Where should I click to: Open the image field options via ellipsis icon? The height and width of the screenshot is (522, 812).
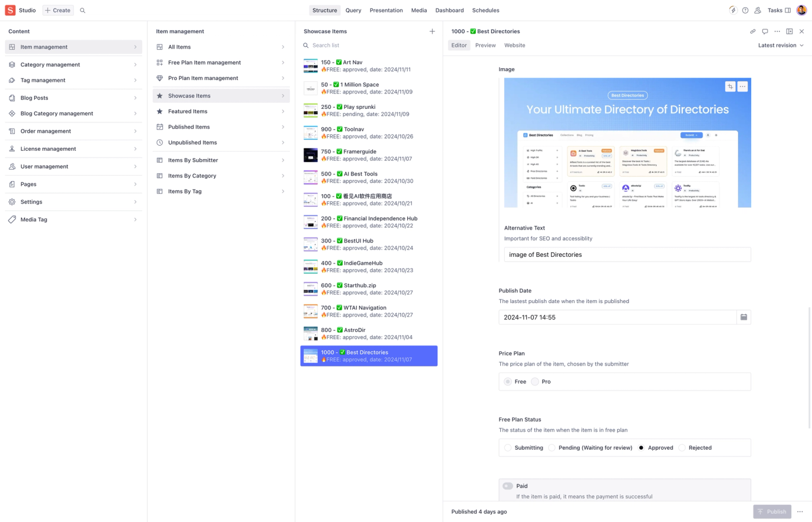(743, 86)
